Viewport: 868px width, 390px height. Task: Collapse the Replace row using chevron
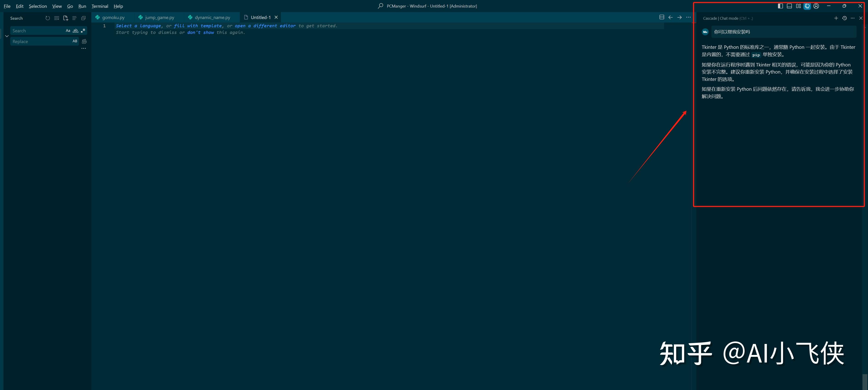7,36
